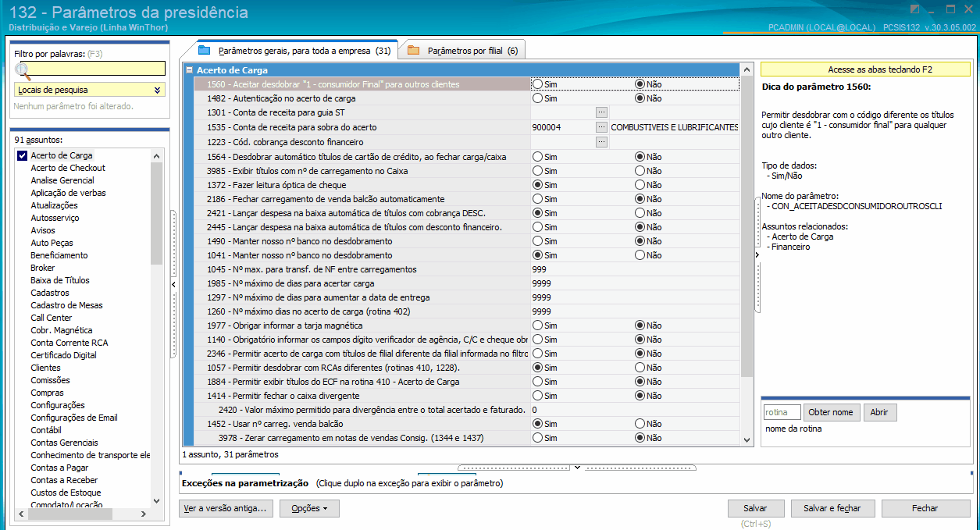The image size is (980, 530).
Task: Click Ver a versão antiga button
Action: pos(225,508)
